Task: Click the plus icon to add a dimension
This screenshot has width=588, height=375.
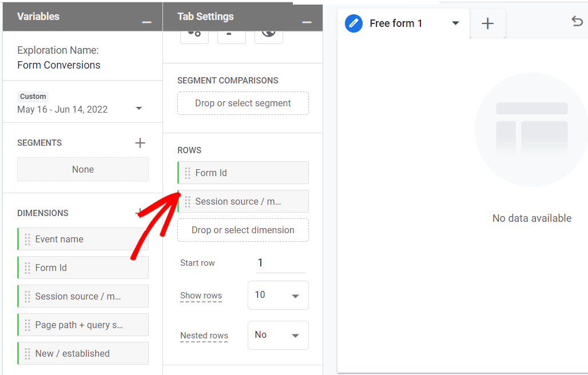Action: pos(140,213)
